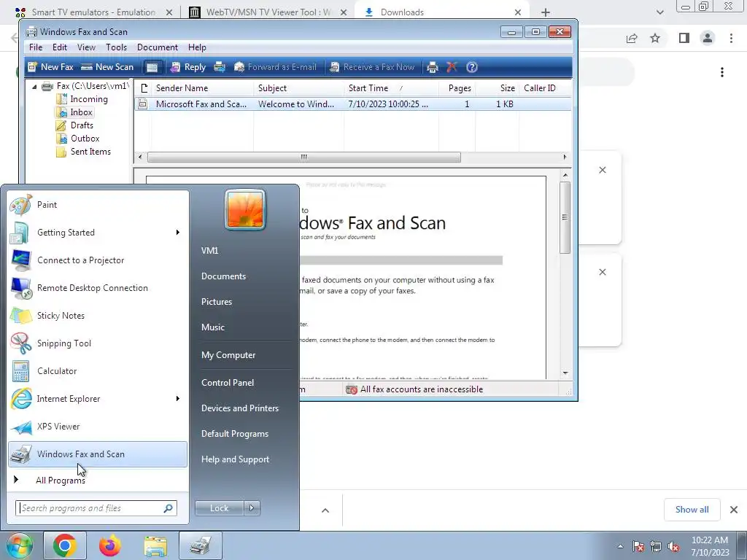The height and width of the screenshot is (560, 747).
Task: Open shutdown options arrow beside Lock
Action: [x=252, y=508]
